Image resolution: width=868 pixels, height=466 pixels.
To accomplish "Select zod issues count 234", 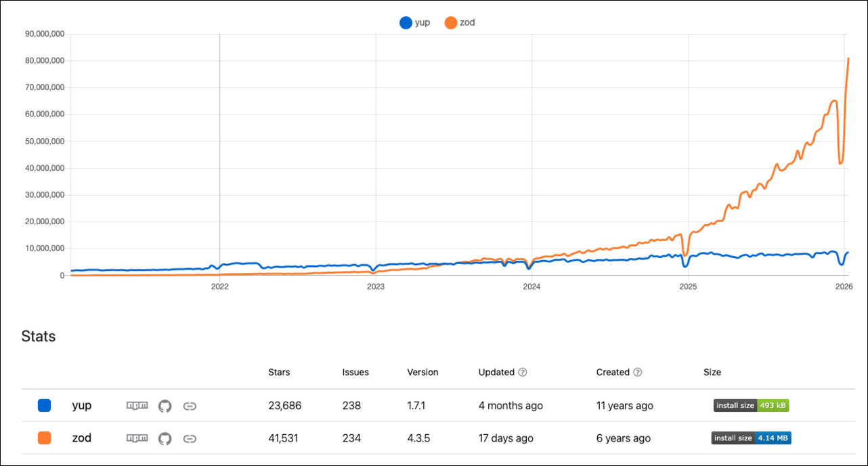I will [351, 438].
